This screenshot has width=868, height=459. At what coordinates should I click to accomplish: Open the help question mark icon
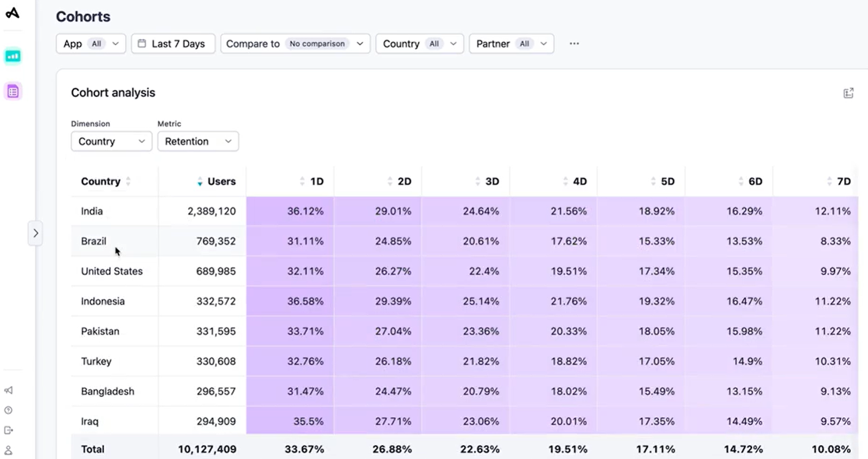tap(9, 410)
